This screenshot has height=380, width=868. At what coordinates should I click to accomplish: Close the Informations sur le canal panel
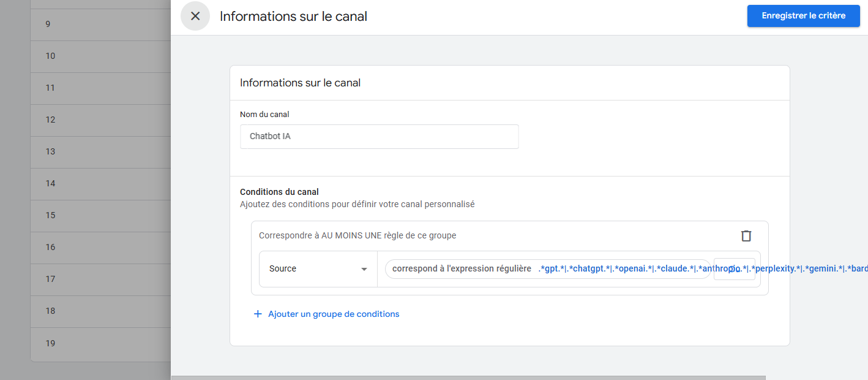(x=195, y=17)
